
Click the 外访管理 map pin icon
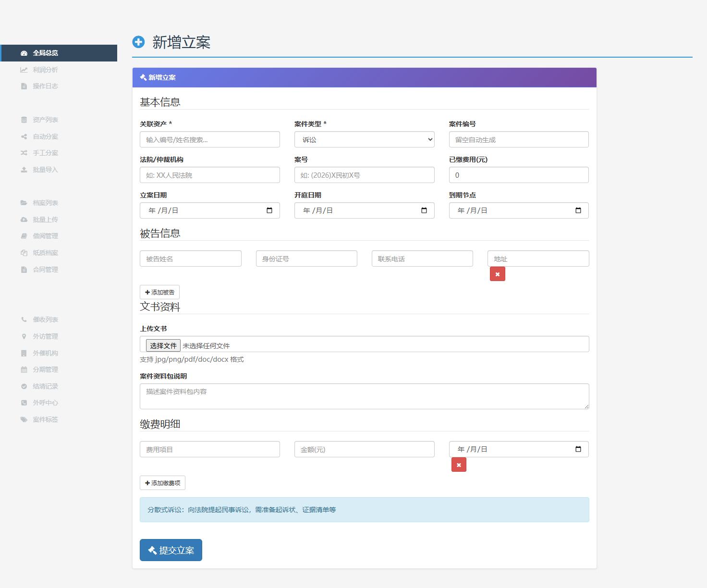tap(24, 336)
